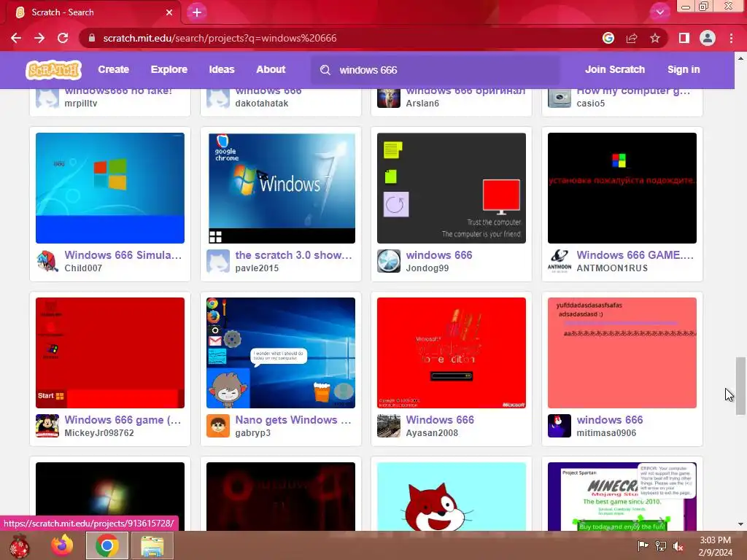Screen dimensions: 747x560
Task: Bookmark this page using the star icon
Action: point(655,38)
